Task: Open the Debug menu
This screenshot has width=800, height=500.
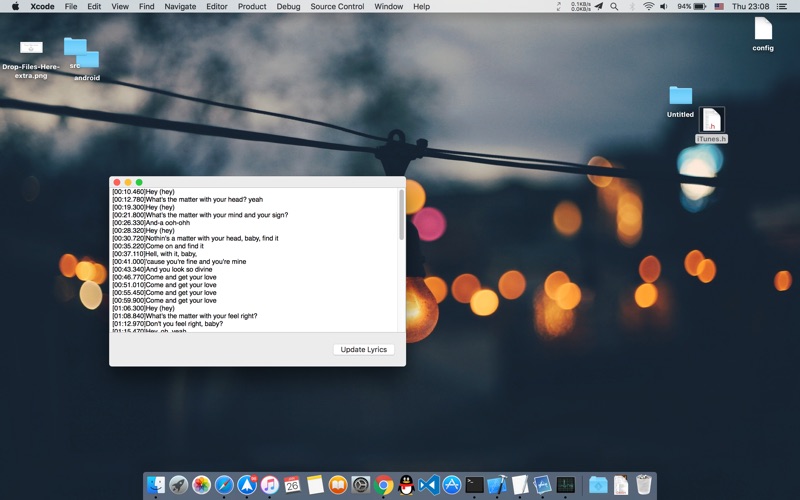Action: pyautogui.click(x=288, y=7)
